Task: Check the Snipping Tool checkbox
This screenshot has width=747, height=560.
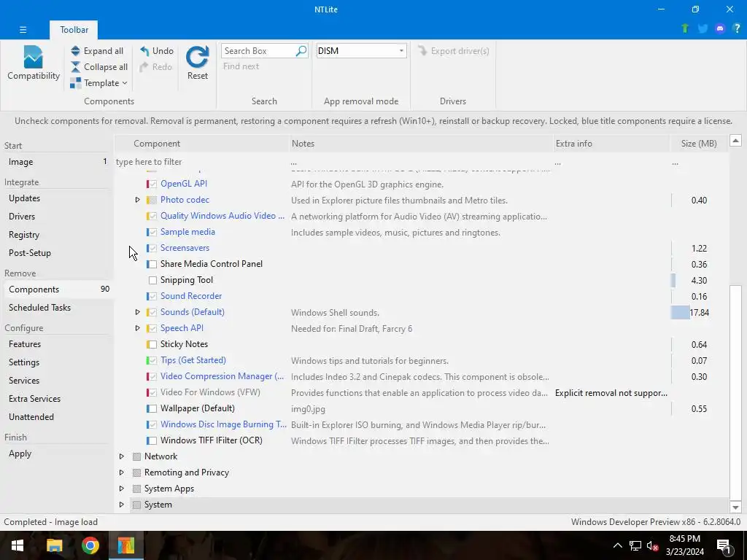Action: tap(152, 280)
